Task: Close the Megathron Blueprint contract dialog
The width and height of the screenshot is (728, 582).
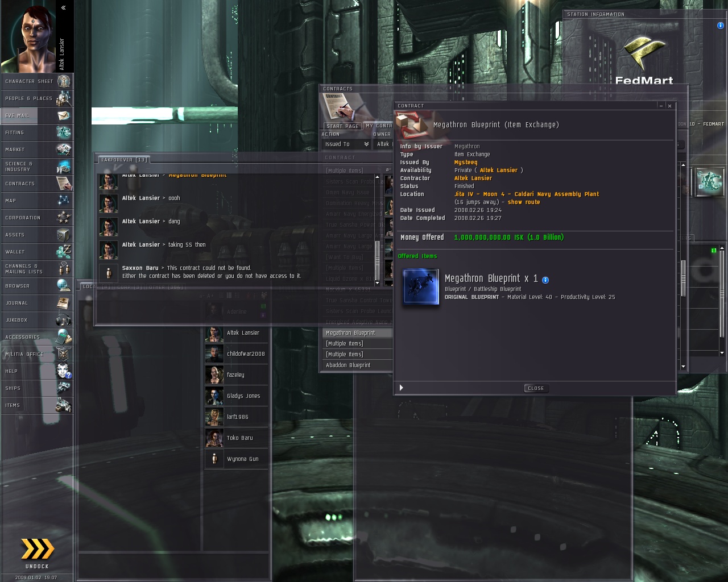Action: pyautogui.click(x=536, y=388)
